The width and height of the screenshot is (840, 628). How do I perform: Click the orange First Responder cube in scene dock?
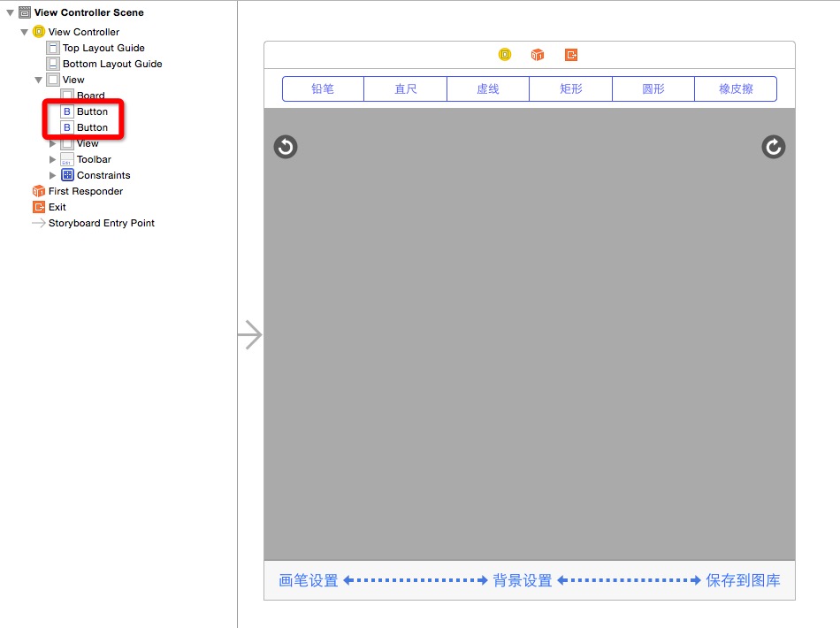point(538,55)
